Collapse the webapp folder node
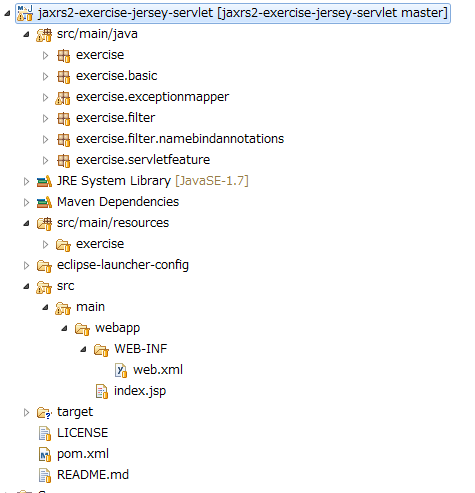The width and height of the screenshot is (475, 493). point(64,329)
